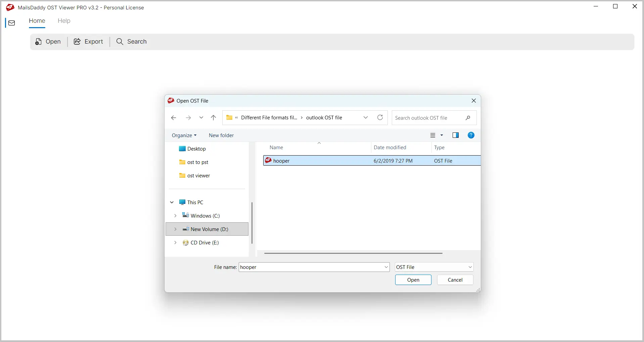This screenshot has height=342, width=644.
Task: Open dialog help with the blue question mark
Action: (x=471, y=135)
